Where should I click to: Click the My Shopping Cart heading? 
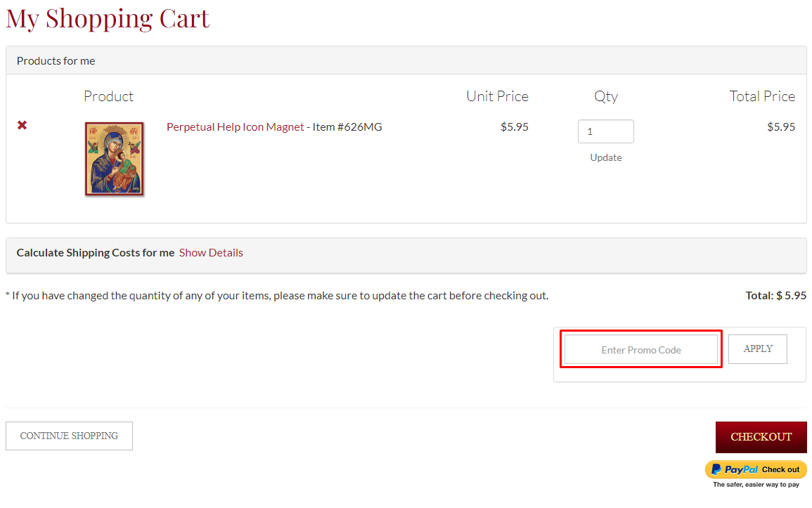tap(108, 18)
